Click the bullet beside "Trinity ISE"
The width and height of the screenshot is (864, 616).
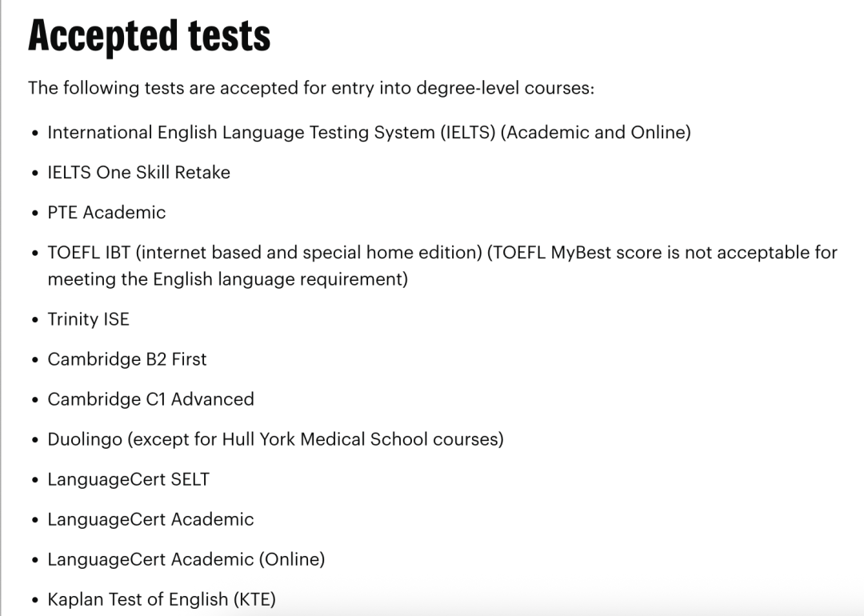pos(34,320)
